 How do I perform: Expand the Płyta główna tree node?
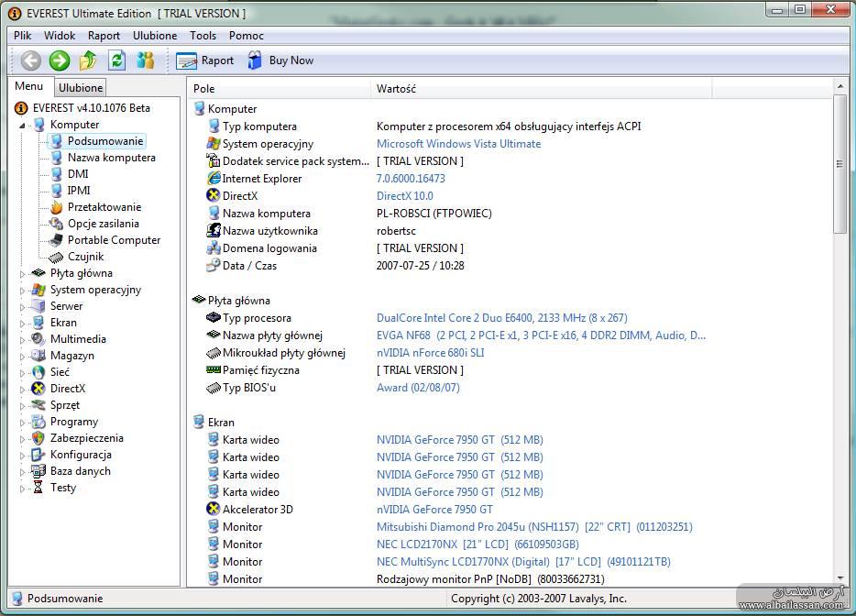(x=22, y=273)
